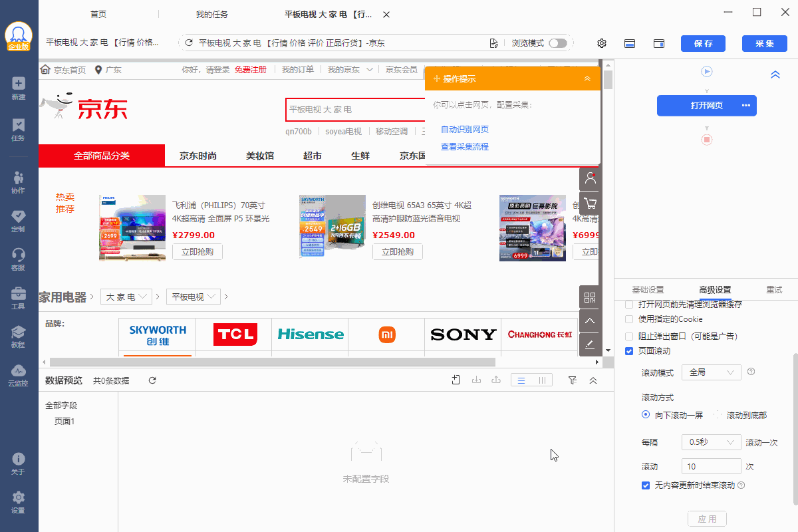The width and height of the screenshot is (798, 532).
Task: Open 教程 in the left sidebar
Action: coord(19,336)
